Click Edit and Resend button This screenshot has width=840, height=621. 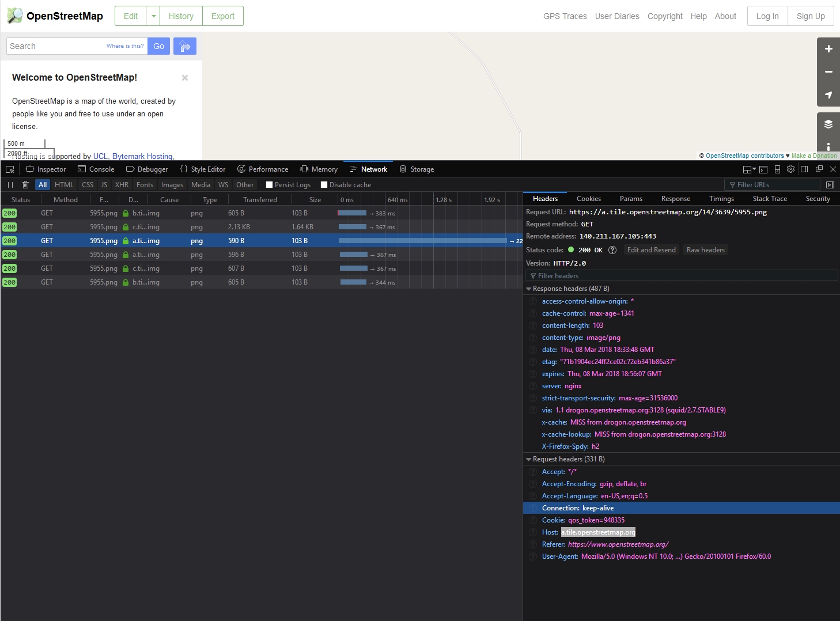click(651, 250)
